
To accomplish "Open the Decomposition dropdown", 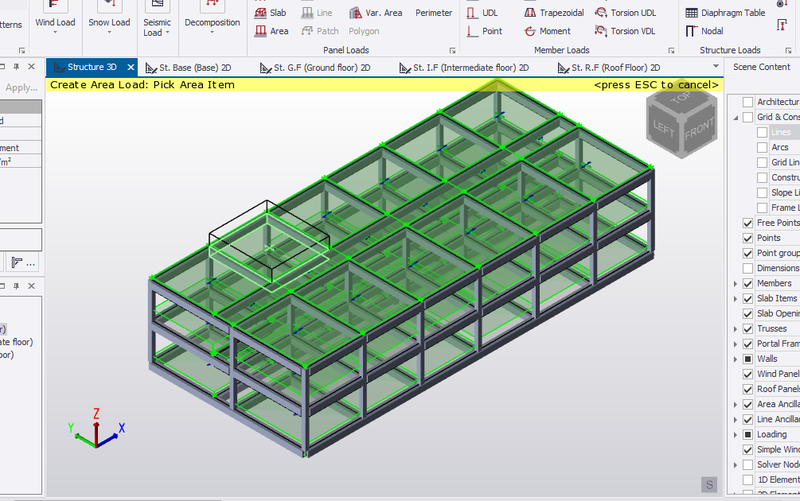I will tap(212, 22).
